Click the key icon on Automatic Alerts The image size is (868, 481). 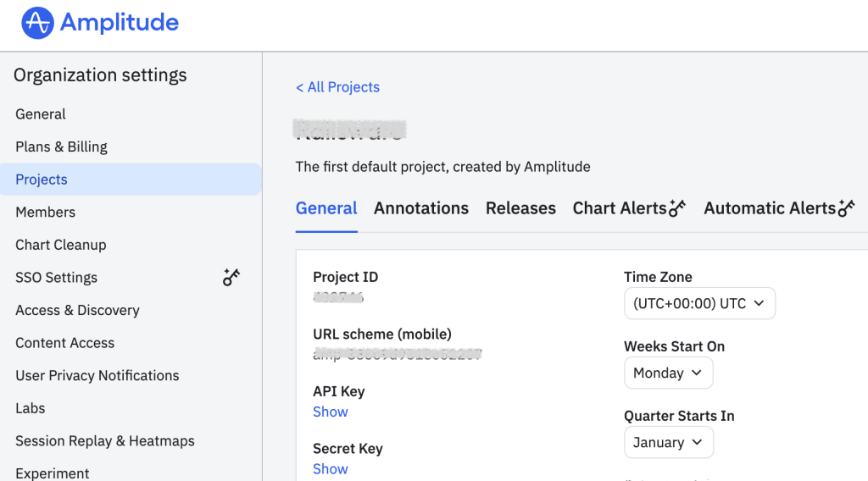(x=847, y=207)
